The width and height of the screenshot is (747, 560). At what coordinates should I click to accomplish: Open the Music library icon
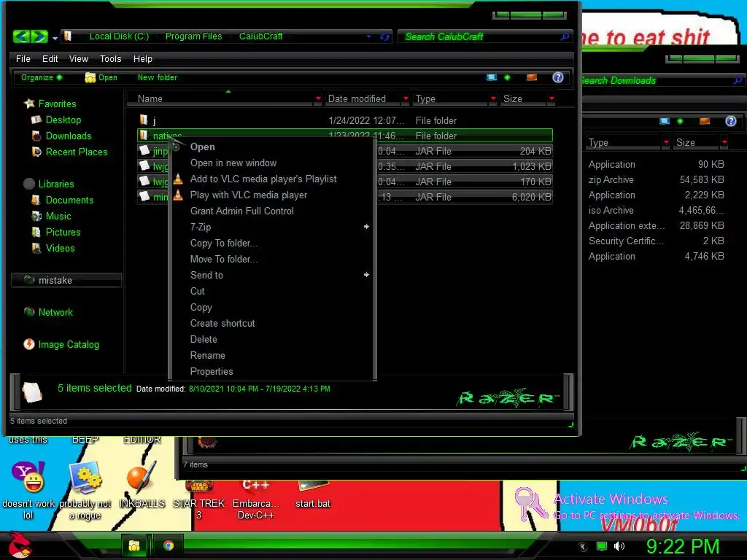[36, 216]
